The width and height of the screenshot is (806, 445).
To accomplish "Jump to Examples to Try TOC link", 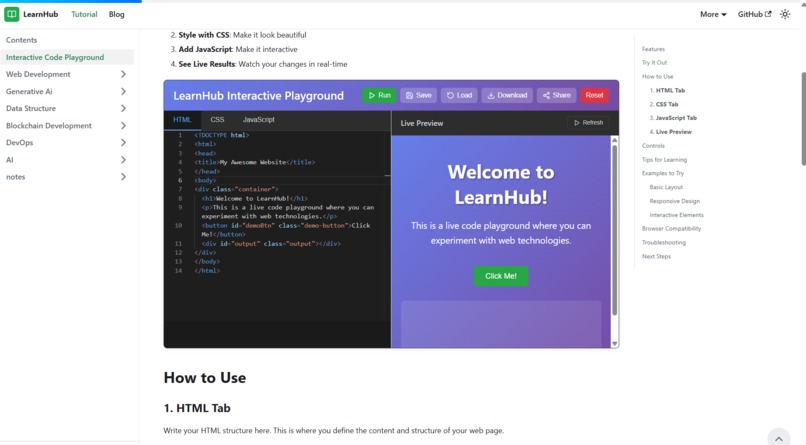I will click(663, 174).
